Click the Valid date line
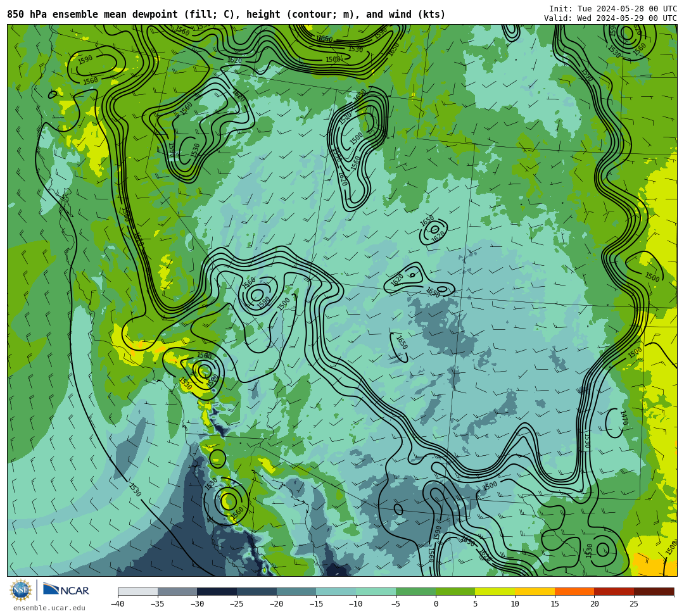The image size is (684, 616). click(611, 18)
